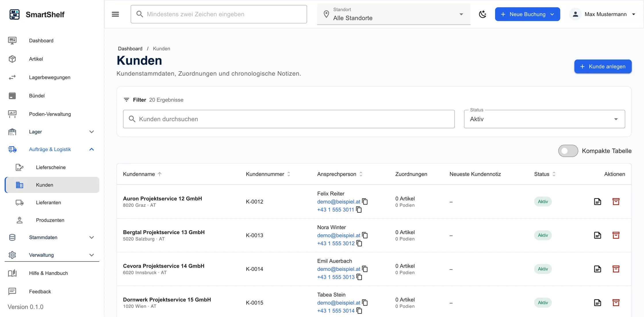Copy email of Nora Winter
The width and height of the screenshot is (644, 317).
(x=365, y=235)
